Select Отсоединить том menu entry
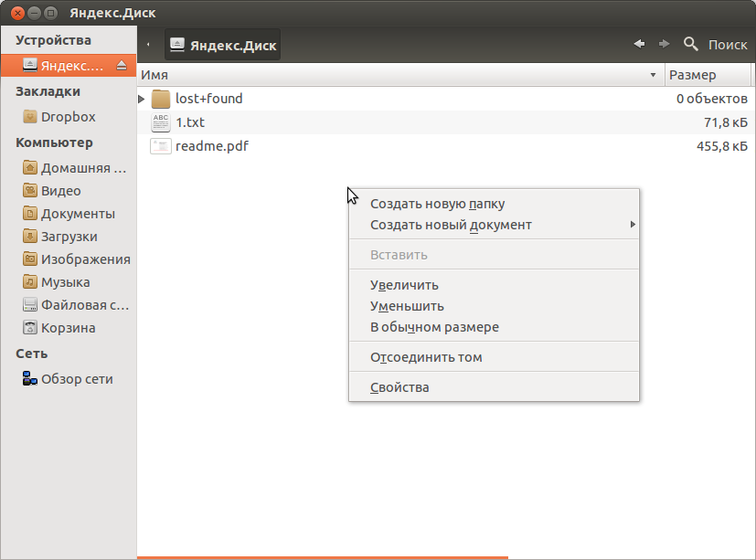 tap(426, 357)
